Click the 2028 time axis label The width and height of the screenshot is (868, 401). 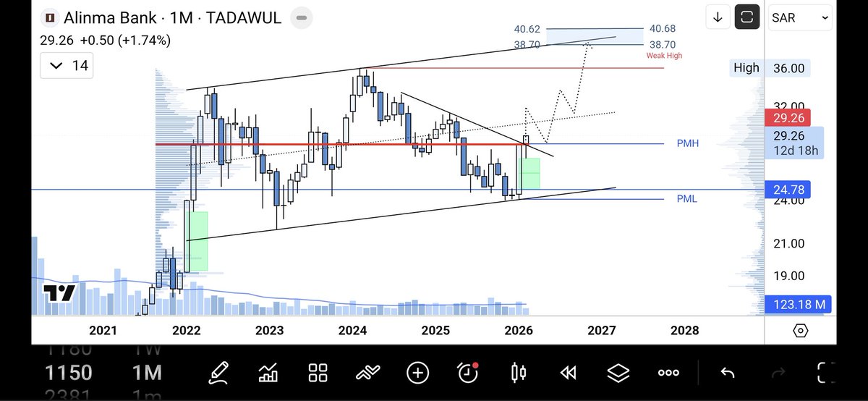[685, 331]
